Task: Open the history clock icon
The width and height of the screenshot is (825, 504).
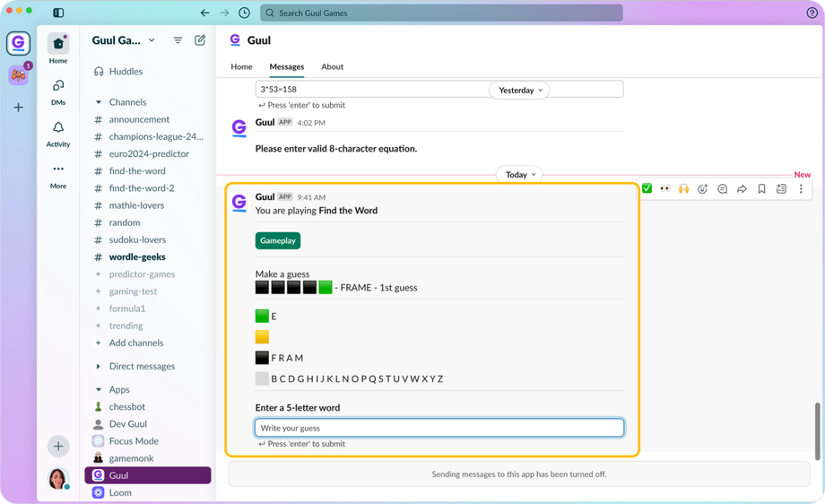Action: click(244, 13)
